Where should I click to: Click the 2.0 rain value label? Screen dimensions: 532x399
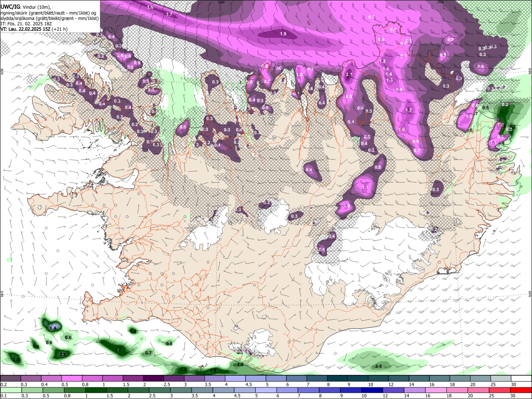pyautogui.click(x=16, y=360)
